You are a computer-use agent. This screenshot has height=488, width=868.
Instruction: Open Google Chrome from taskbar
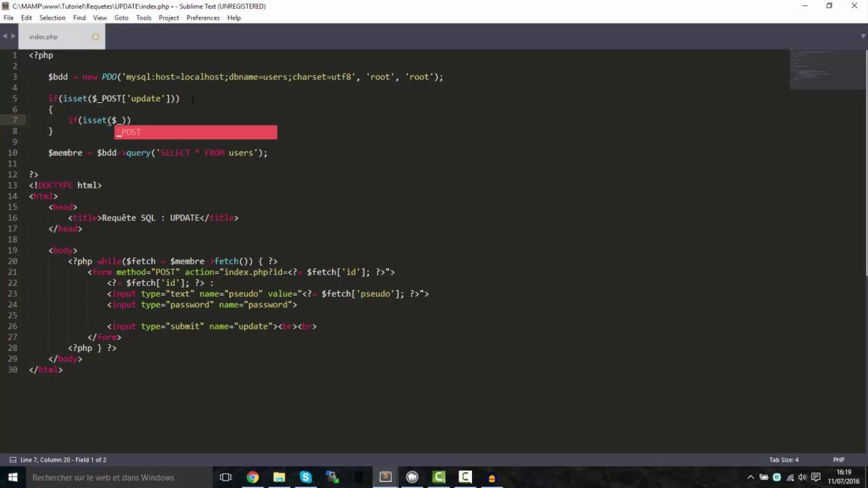click(252, 477)
